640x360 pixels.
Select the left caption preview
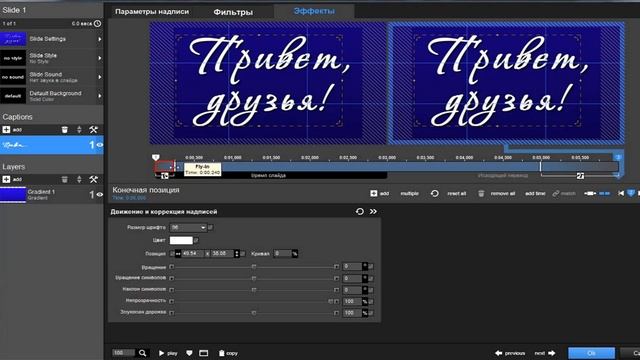pyautogui.click(x=268, y=83)
